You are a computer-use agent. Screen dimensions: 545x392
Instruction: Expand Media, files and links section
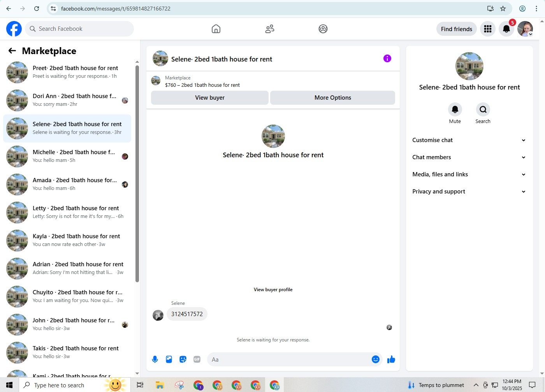point(469,174)
